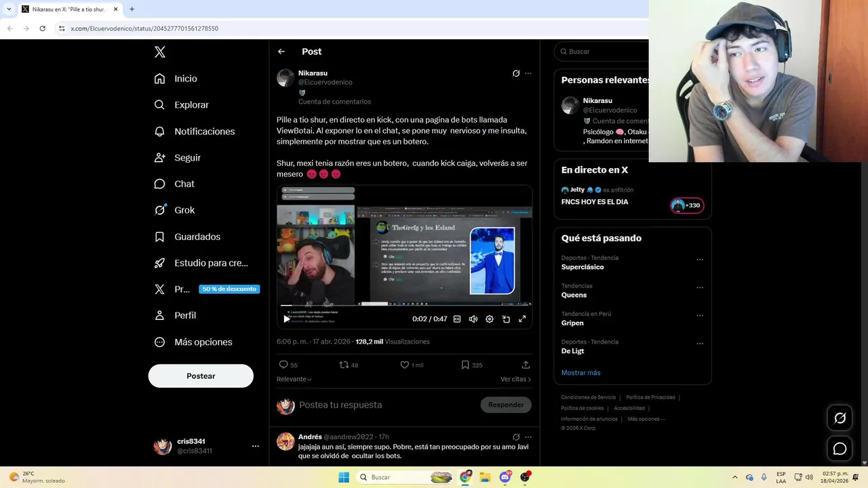Click the Mostrar más link
Screen dimensions: 868x488
click(x=580, y=373)
